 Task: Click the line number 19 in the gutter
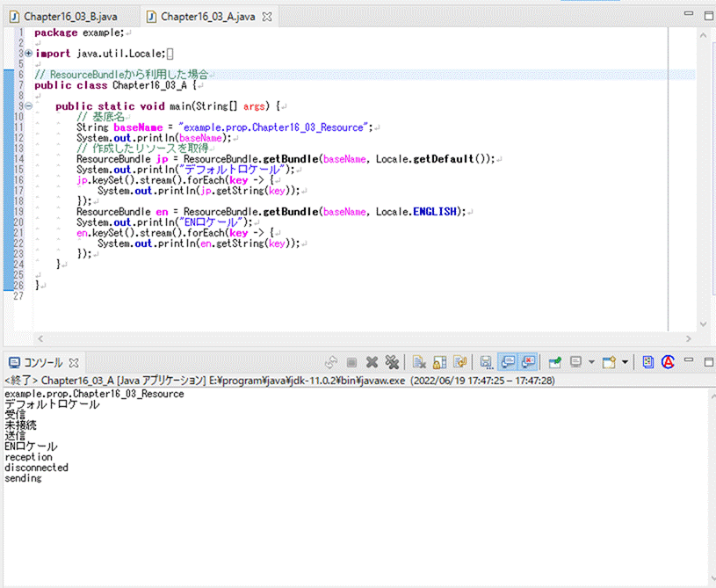pos(18,212)
